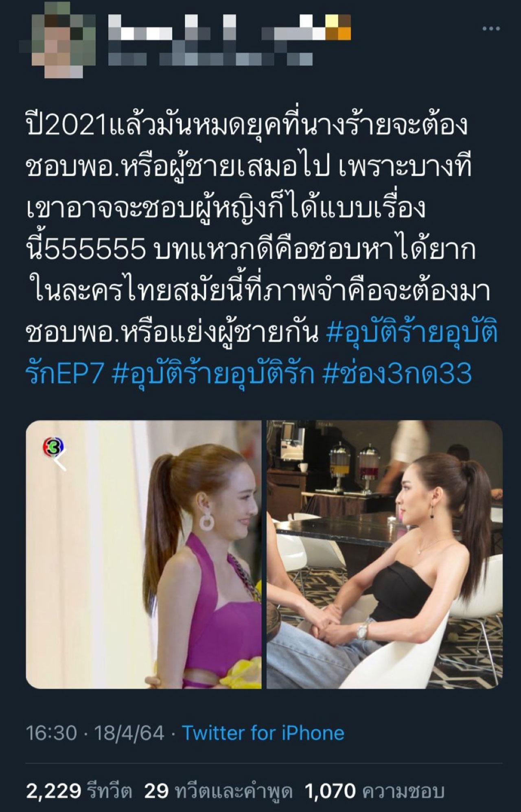Open the left photo with purple dress
The height and width of the screenshot is (812, 521).
144,554
